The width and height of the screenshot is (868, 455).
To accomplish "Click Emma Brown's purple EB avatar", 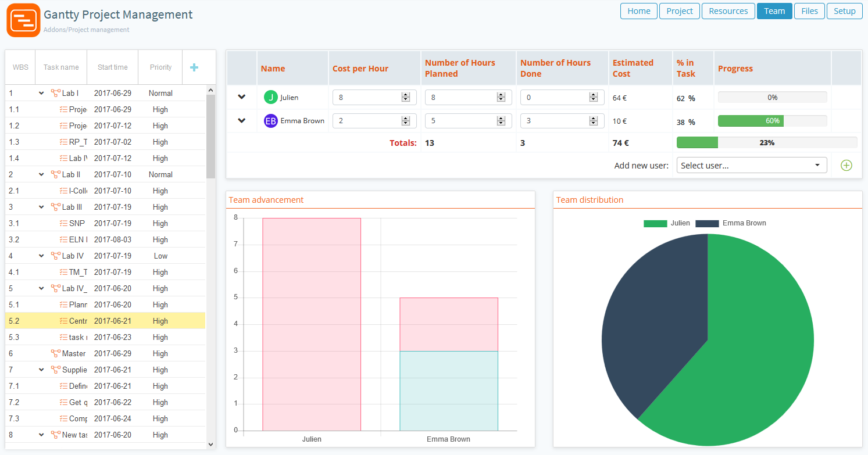I will (x=270, y=121).
